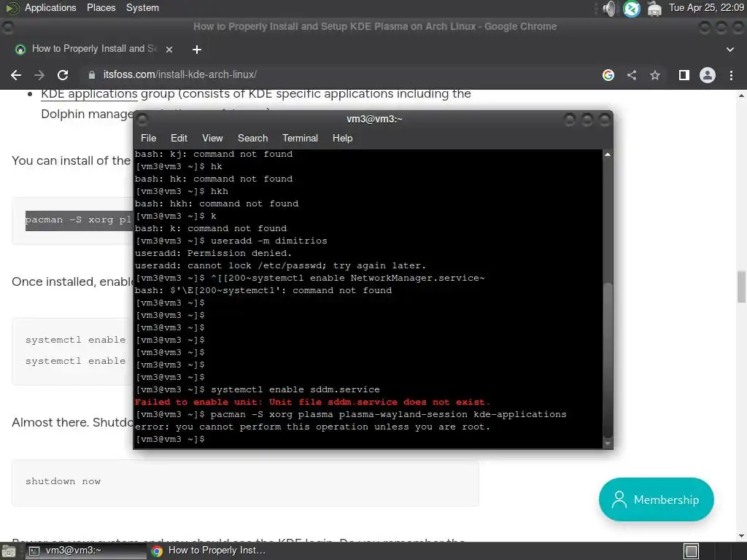Open the Places menu
The width and height of the screenshot is (747, 560).
click(101, 7)
